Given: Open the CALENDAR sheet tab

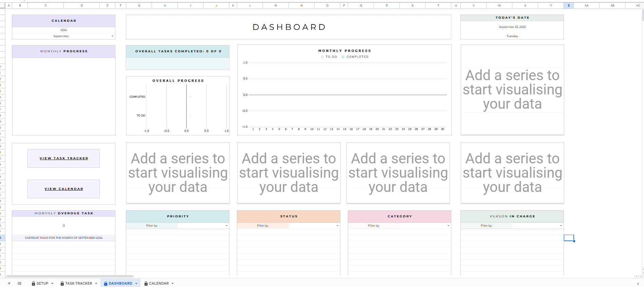Looking at the screenshot, I should [158, 283].
